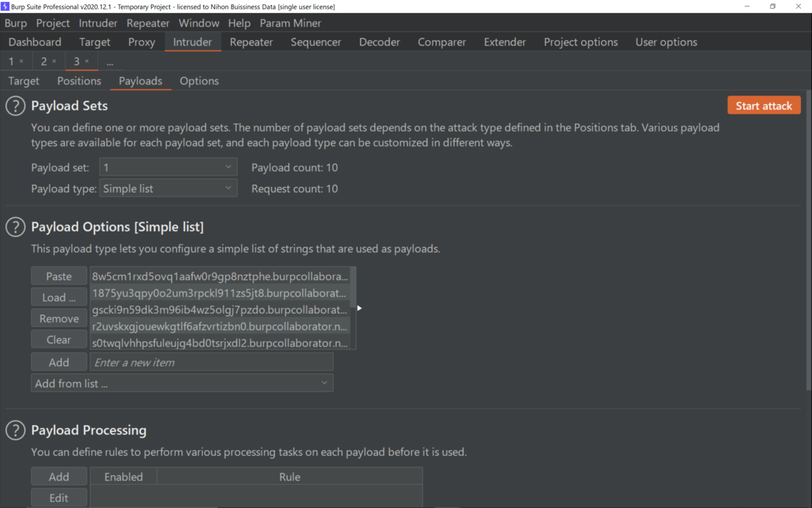The height and width of the screenshot is (508, 812).
Task: Open the Help menu
Action: pyautogui.click(x=239, y=23)
